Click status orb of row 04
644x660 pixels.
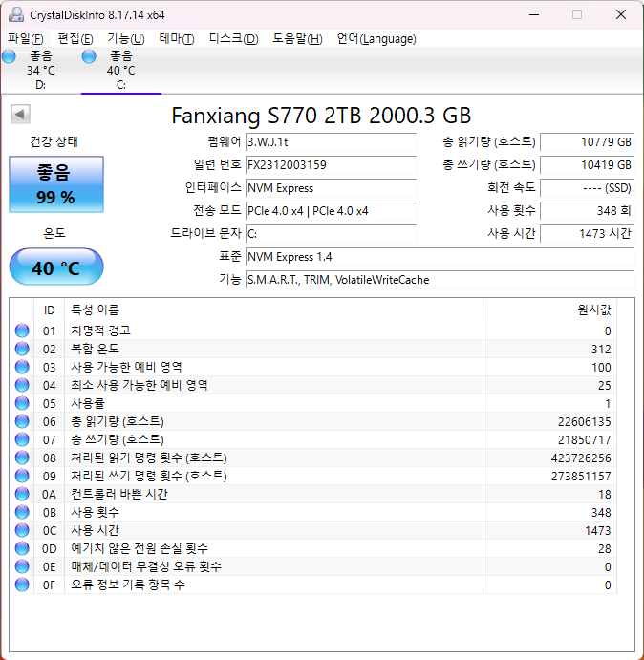point(22,385)
